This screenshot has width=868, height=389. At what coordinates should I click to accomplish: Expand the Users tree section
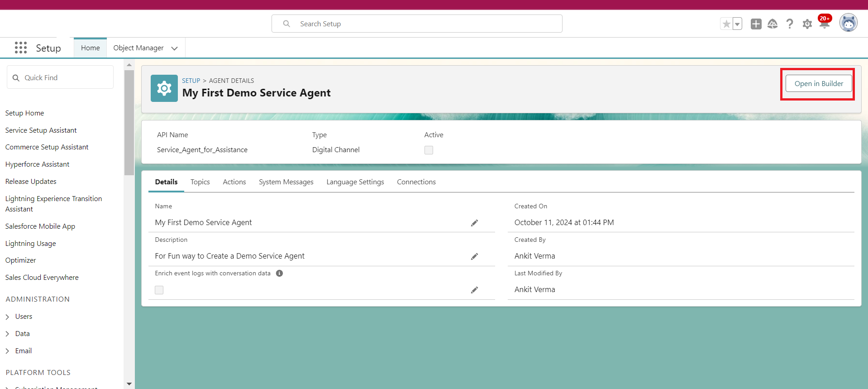pyautogui.click(x=7, y=317)
